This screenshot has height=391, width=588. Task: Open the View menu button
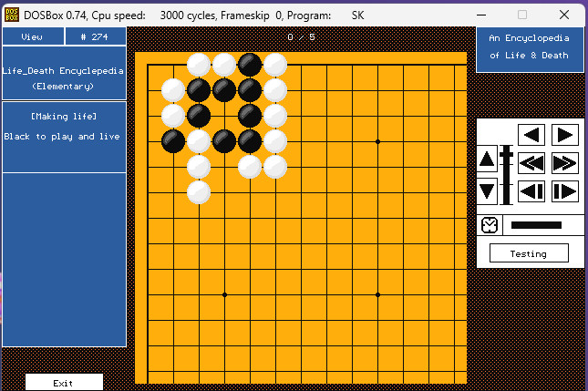(x=33, y=36)
